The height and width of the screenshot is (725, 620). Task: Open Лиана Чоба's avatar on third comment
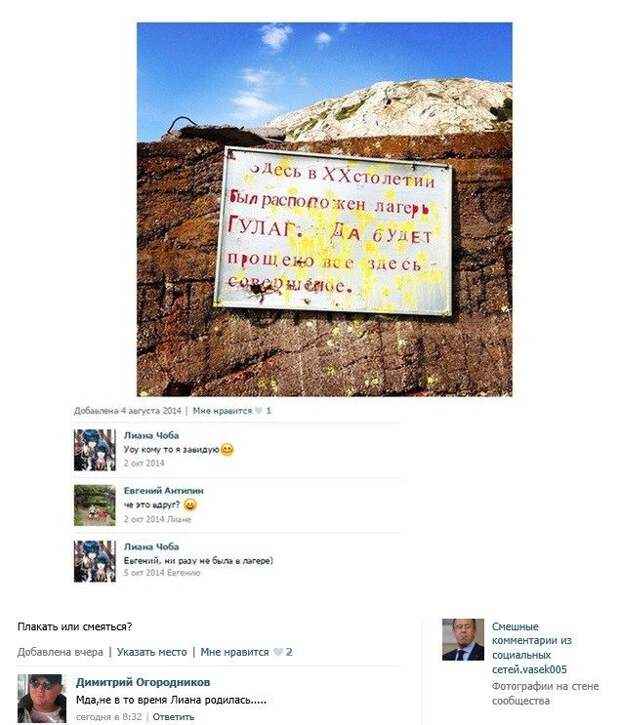coord(95,561)
